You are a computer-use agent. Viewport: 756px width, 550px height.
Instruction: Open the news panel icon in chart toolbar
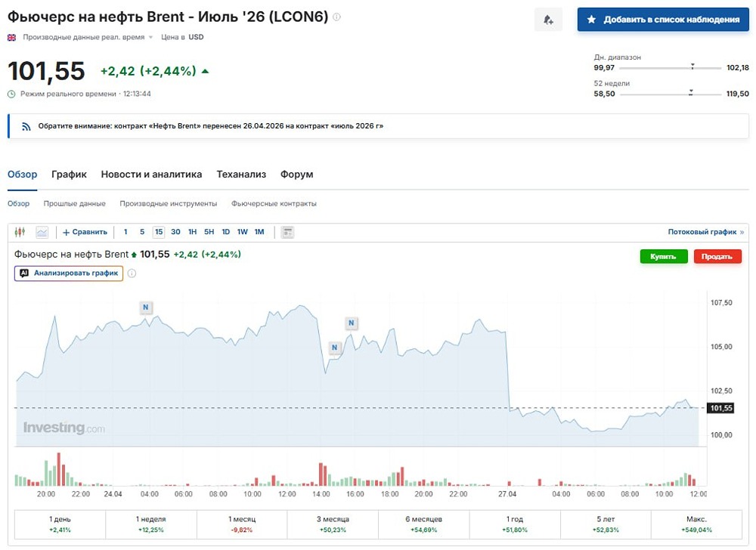click(x=287, y=232)
